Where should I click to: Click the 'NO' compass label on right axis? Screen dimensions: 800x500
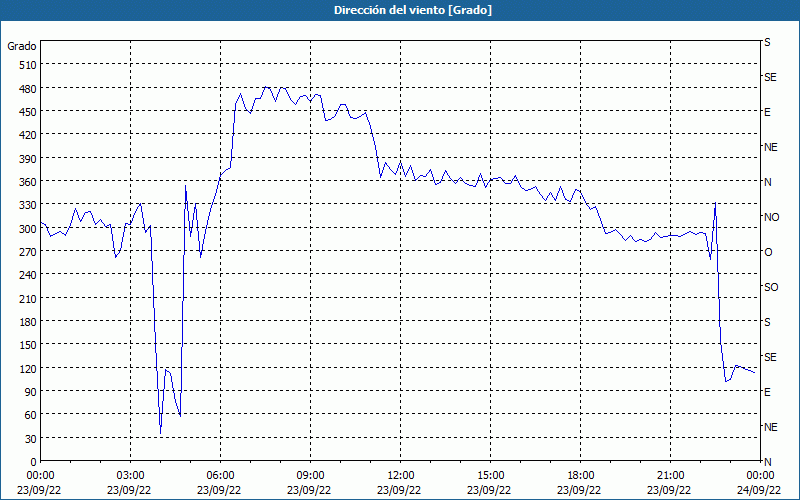[771, 217]
